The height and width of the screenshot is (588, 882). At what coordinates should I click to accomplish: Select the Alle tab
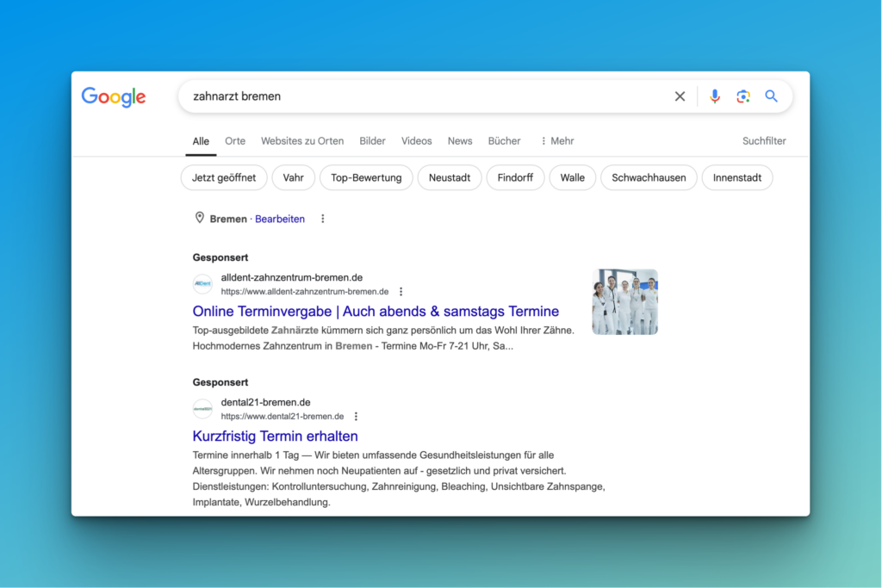[201, 141]
